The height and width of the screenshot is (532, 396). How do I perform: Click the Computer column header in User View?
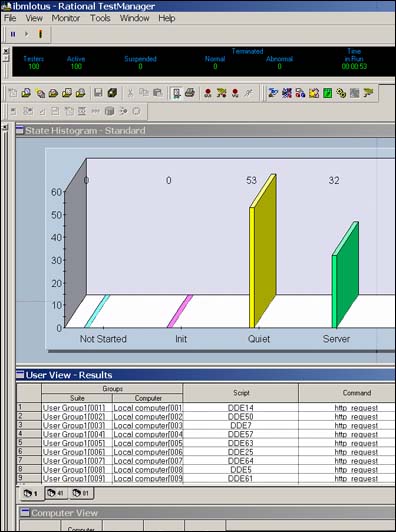click(x=148, y=398)
